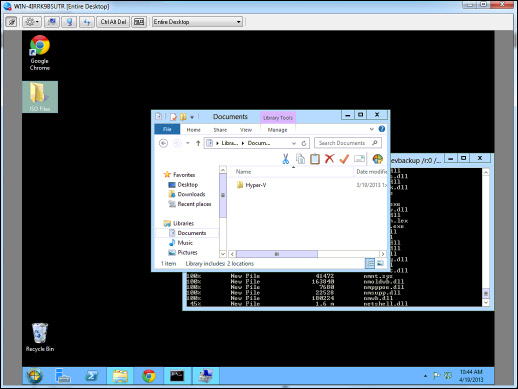Click the Ctrl Alt Del button
The image size is (518, 389).
113,22
